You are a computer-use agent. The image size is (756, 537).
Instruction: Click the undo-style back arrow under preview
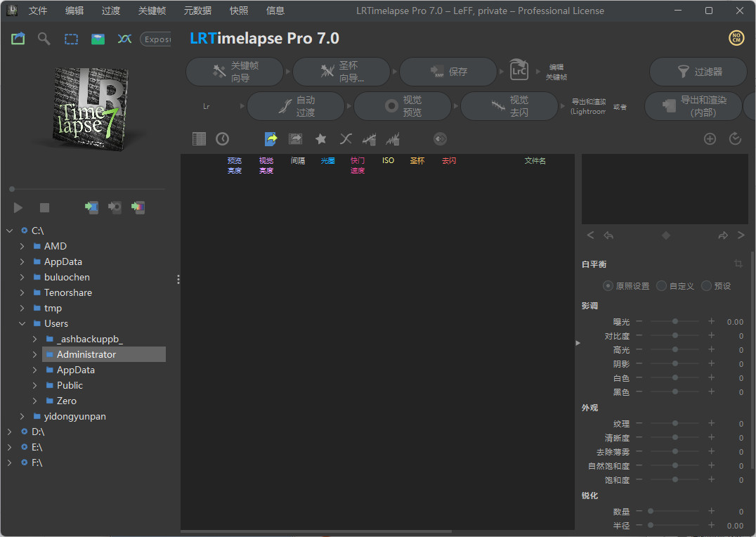pyautogui.click(x=608, y=235)
